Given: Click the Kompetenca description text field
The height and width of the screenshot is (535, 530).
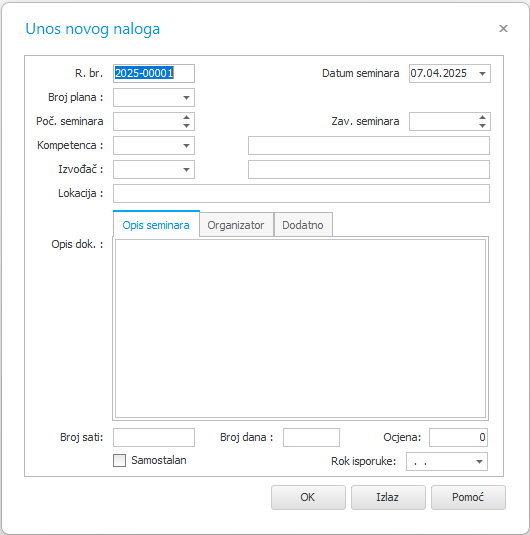Looking at the screenshot, I should [x=369, y=146].
